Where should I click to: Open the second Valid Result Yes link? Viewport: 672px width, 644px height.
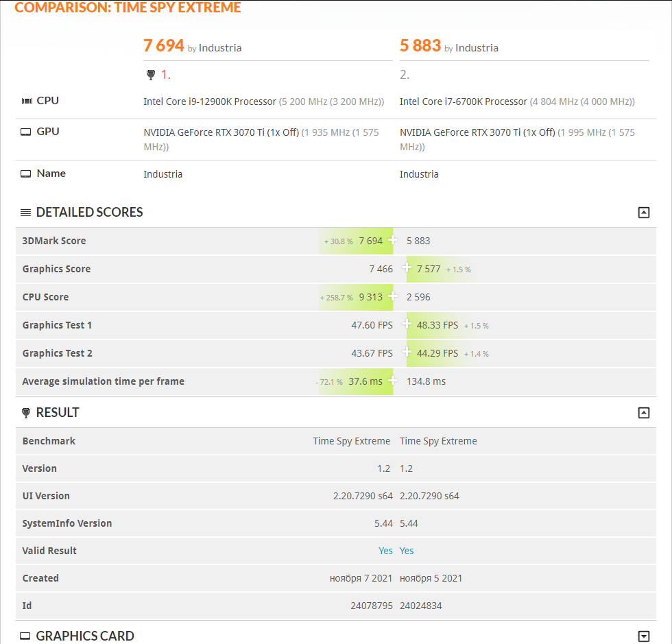coord(407,551)
